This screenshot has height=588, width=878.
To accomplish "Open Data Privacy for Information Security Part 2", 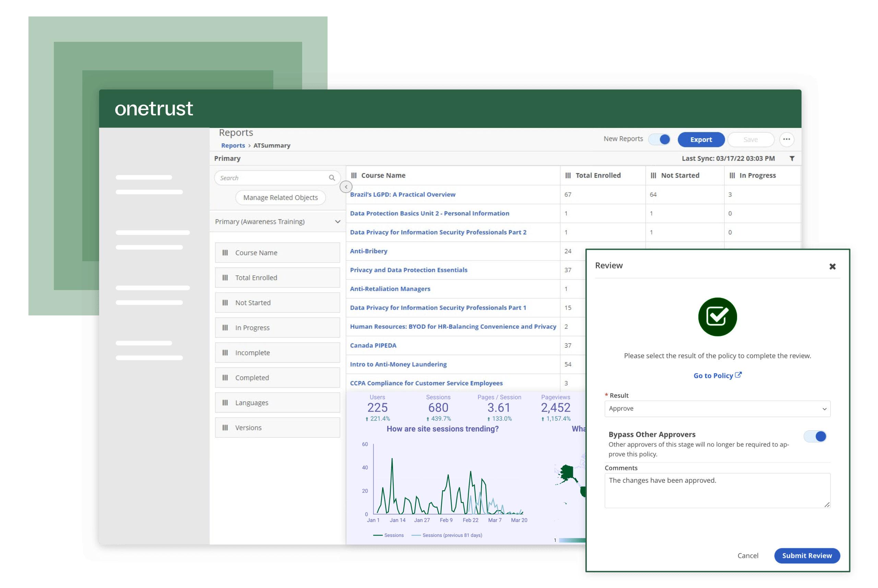I will [438, 232].
